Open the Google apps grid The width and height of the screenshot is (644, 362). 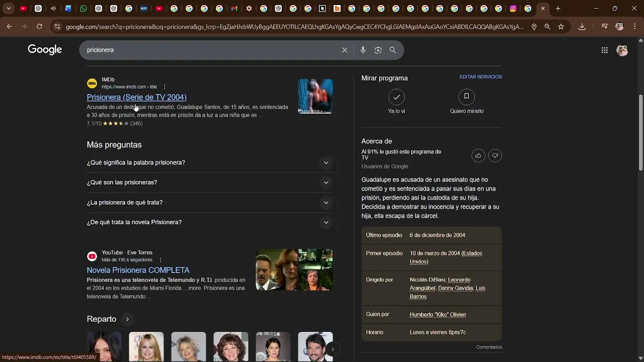pos(605,50)
